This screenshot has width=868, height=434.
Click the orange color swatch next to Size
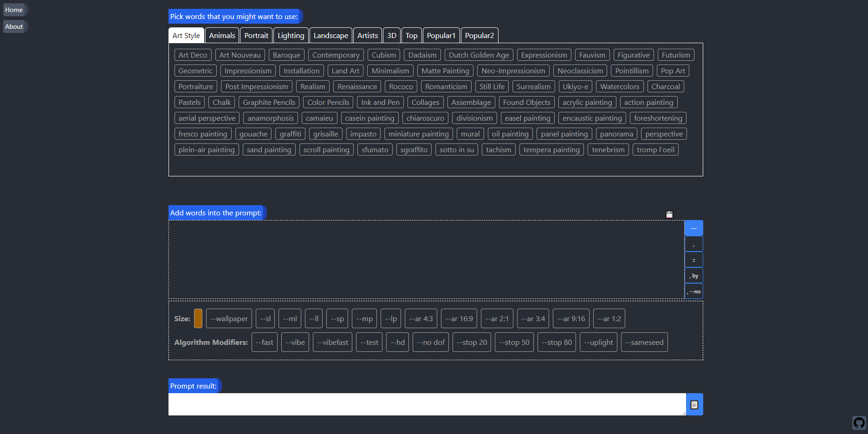pos(198,318)
